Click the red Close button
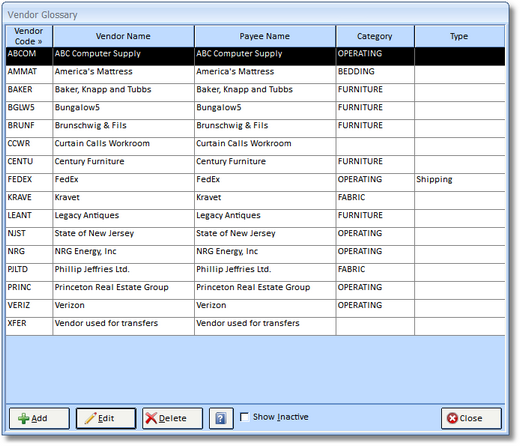Image resolution: width=520 pixels, height=446 pixels. (471, 418)
